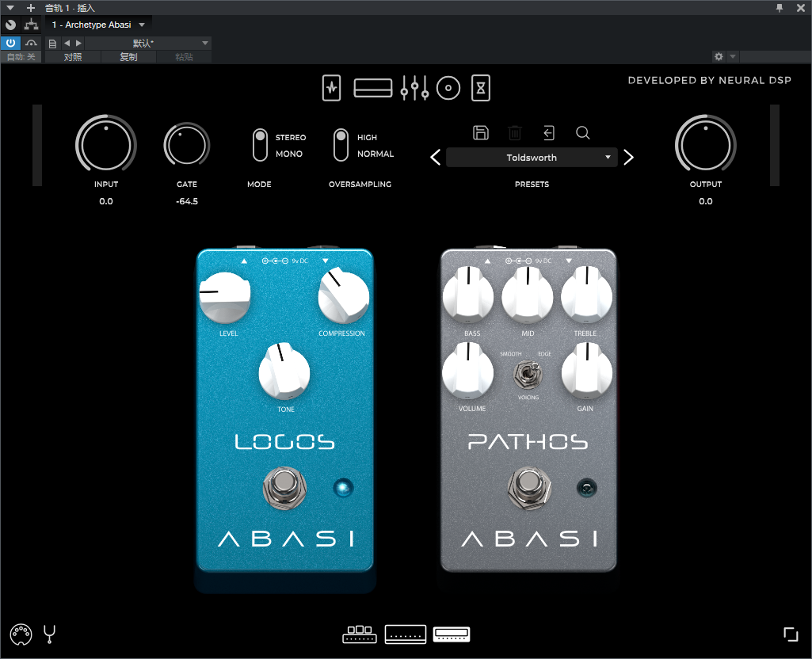Flip the High/Normal oversampling switch

click(x=341, y=145)
